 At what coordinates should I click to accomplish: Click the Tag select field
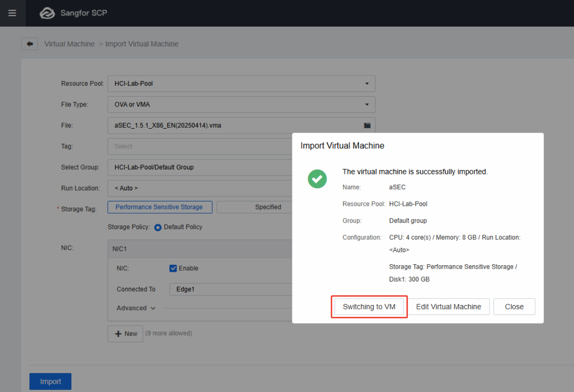[200, 146]
